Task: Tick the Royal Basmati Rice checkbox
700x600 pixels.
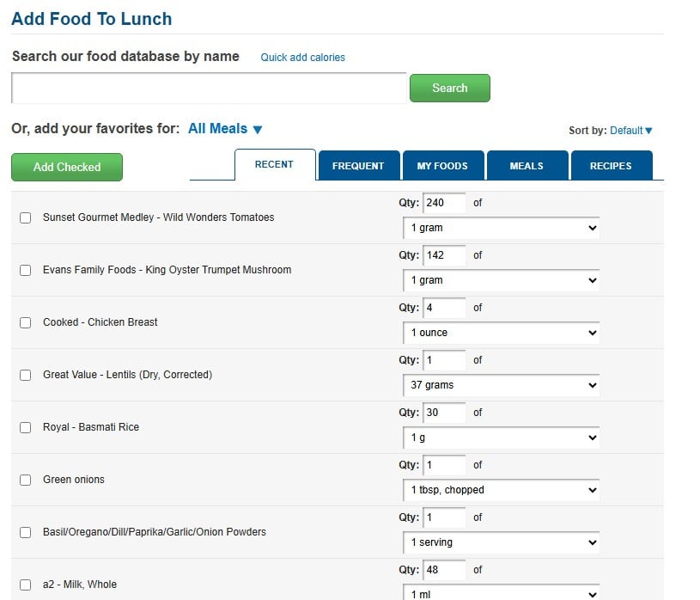Action: [26, 427]
